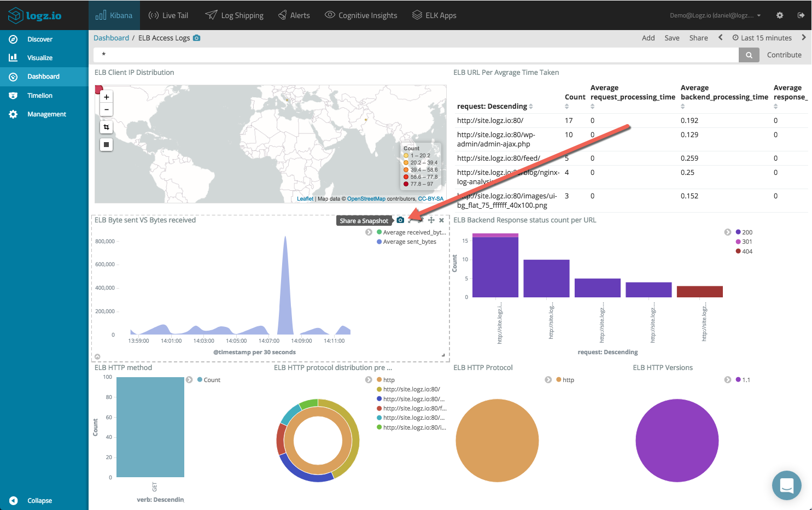
Task: Open the chat bubble widget
Action: (x=787, y=485)
